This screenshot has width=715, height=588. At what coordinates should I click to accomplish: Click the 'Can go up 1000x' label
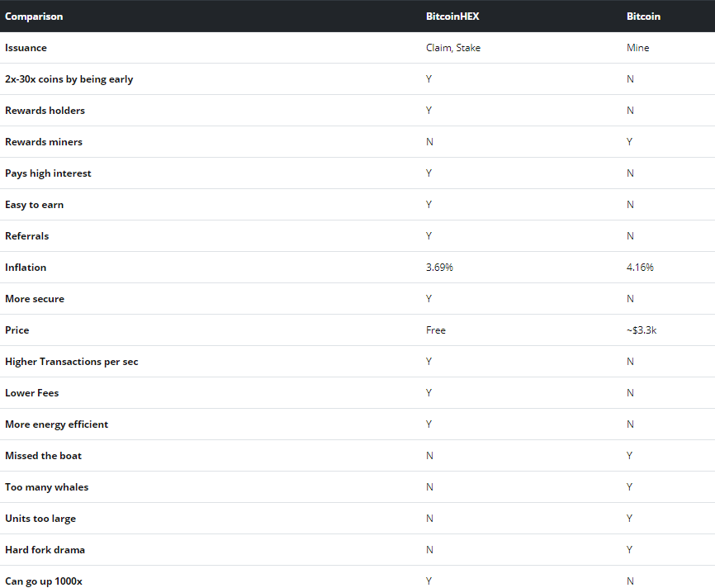[44, 581]
